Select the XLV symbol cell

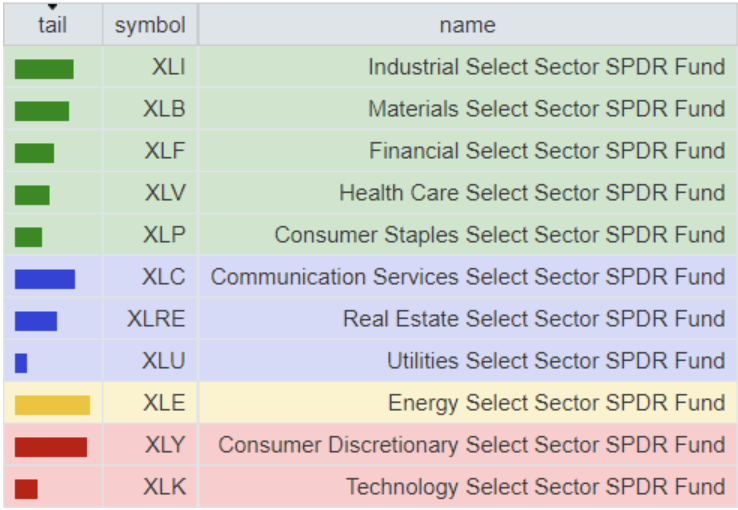[x=165, y=194]
